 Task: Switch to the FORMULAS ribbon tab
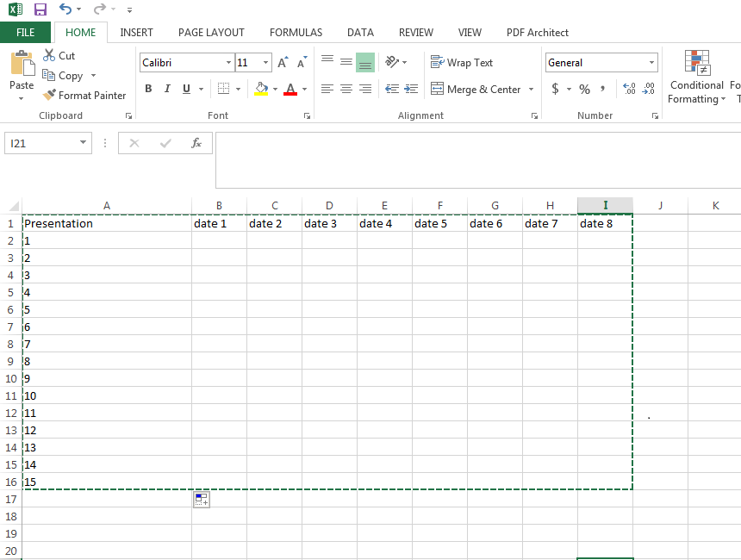[x=296, y=33]
